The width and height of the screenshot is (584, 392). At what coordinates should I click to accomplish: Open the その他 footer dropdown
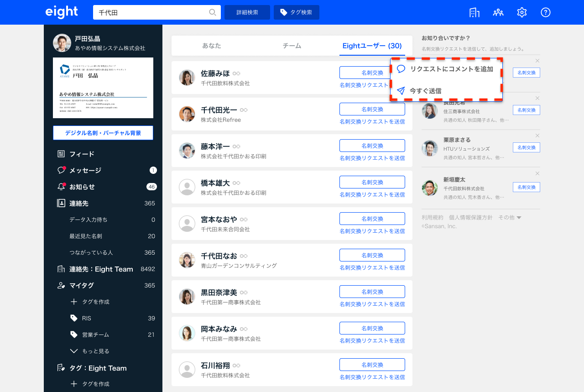pos(510,218)
